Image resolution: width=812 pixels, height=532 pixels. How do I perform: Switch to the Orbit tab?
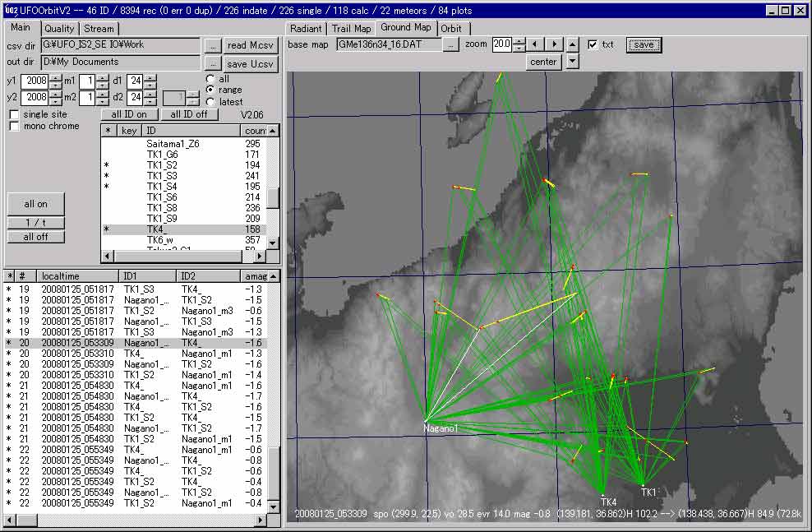(x=450, y=28)
